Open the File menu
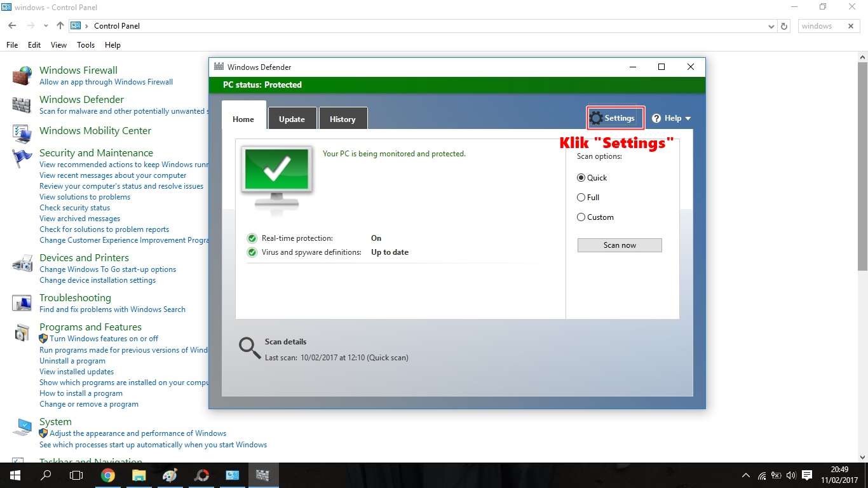Image resolution: width=868 pixels, height=488 pixels. 12,45
